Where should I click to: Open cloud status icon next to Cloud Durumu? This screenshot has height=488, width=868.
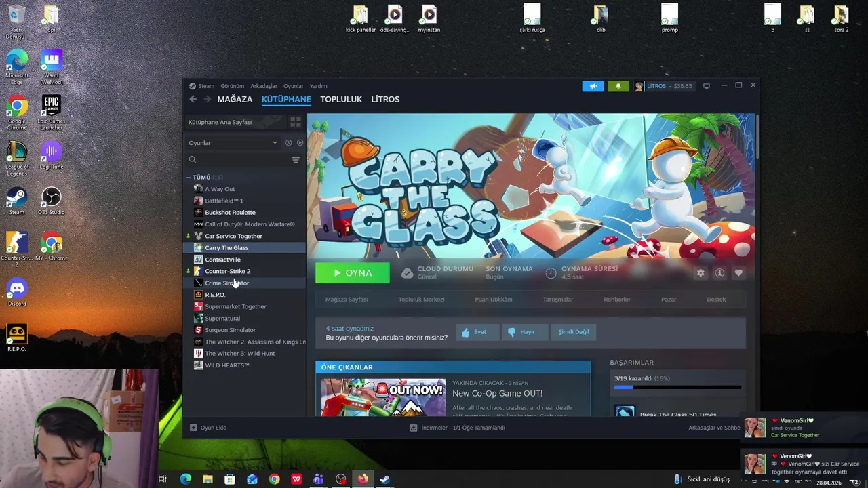[407, 273]
